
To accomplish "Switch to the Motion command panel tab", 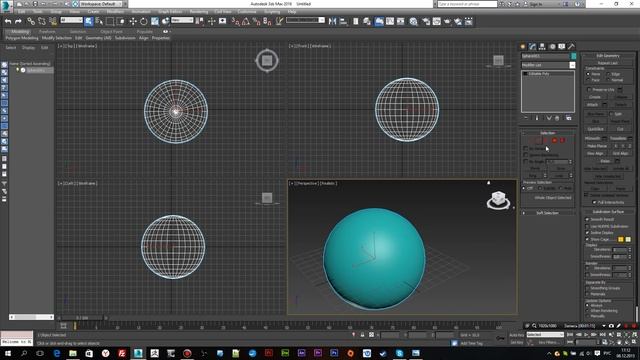I will pos(552,47).
